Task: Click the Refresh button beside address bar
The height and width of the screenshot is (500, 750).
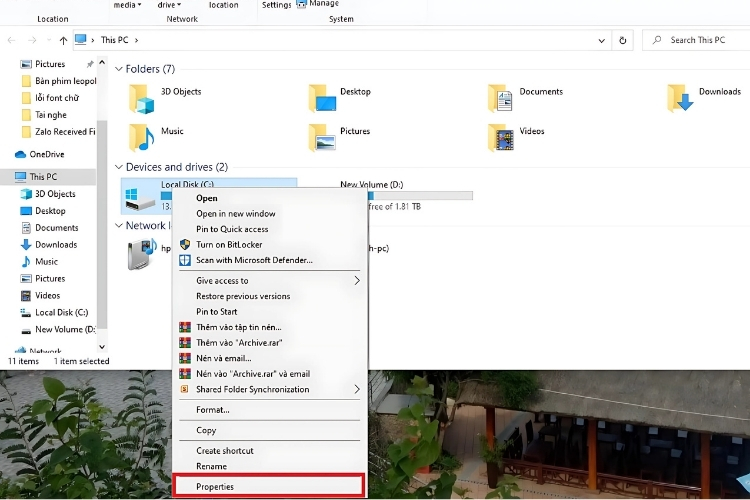Action: coord(623,41)
